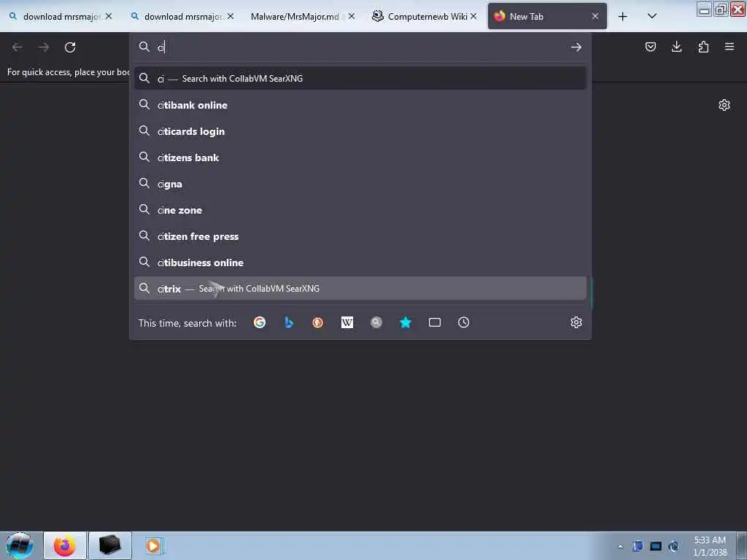Choose suggestion 'citrix'

tap(360, 289)
